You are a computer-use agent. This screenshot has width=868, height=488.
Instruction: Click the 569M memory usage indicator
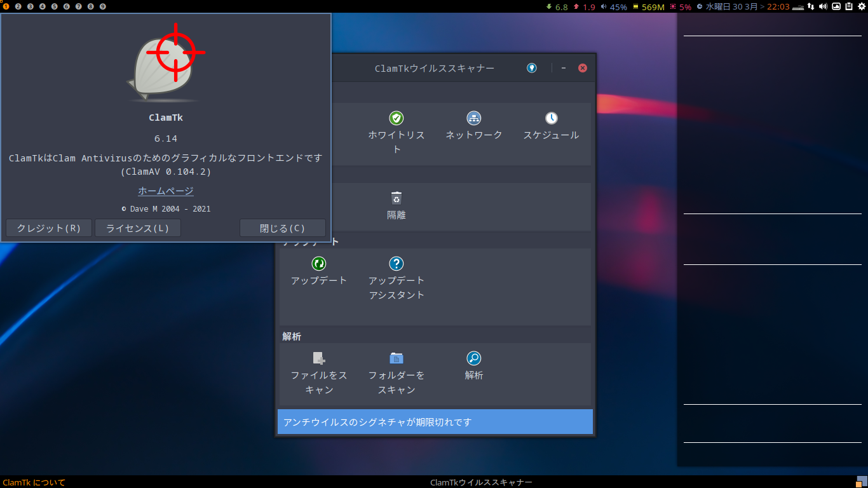[x=649, y=7]
